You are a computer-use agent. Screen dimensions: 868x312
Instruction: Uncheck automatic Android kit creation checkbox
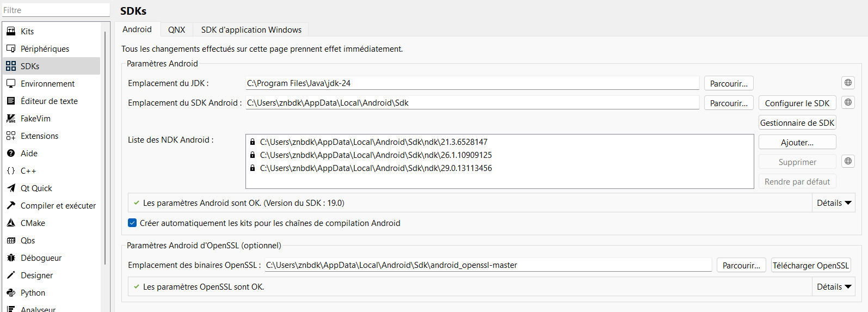coord(132,223)
